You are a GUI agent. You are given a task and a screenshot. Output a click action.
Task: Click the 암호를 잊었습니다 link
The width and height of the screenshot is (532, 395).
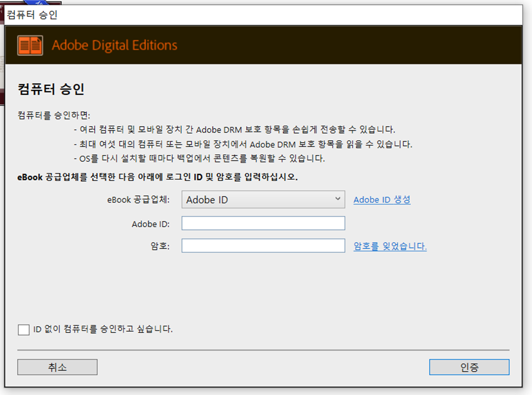click(x=390, y=246)
